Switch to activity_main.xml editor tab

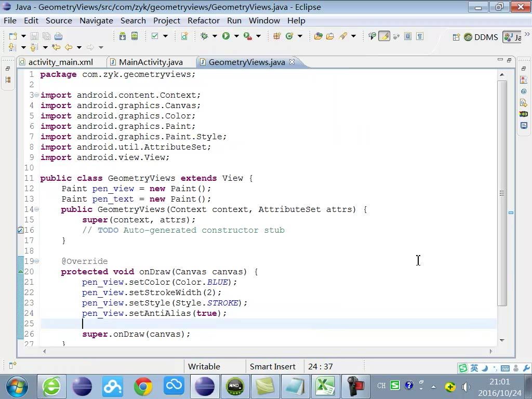(60, 62)
